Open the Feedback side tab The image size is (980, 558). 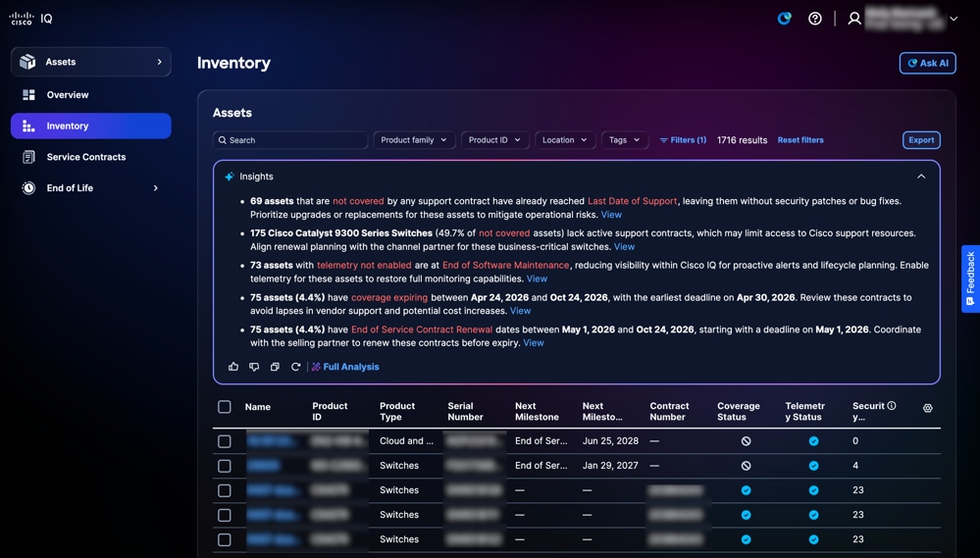click(x=970, y=279)
